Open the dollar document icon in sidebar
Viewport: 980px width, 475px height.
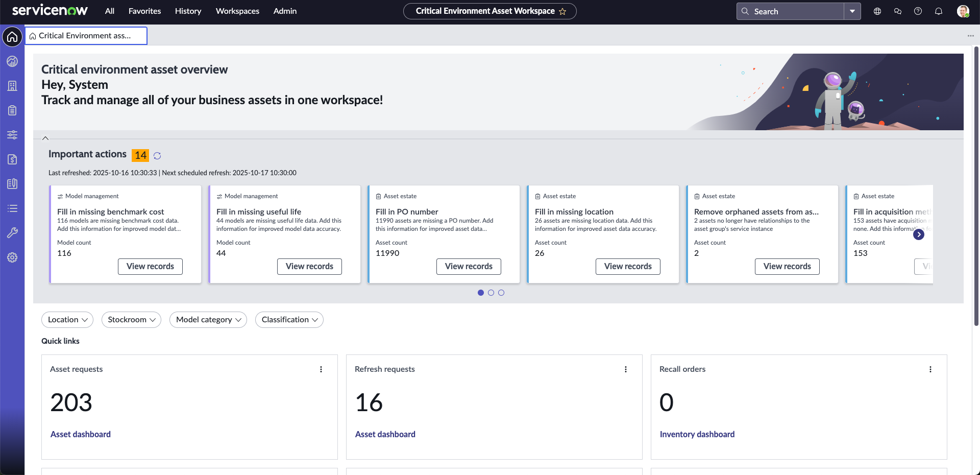(12, 159)
